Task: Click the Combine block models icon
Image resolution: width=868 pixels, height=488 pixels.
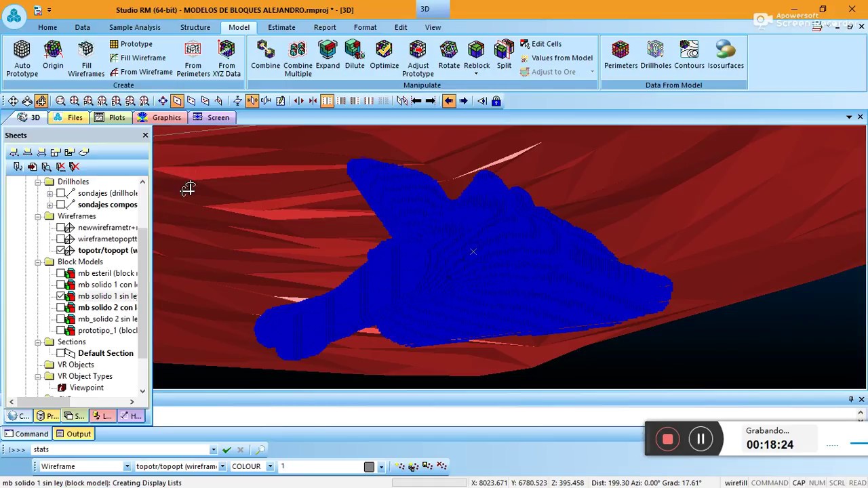Action: coord(265,54)
